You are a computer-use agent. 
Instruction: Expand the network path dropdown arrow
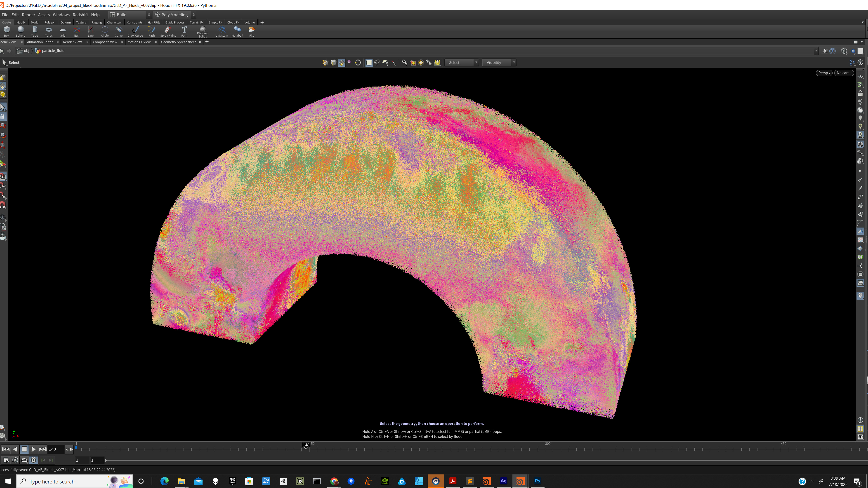[x=816, y=51]
